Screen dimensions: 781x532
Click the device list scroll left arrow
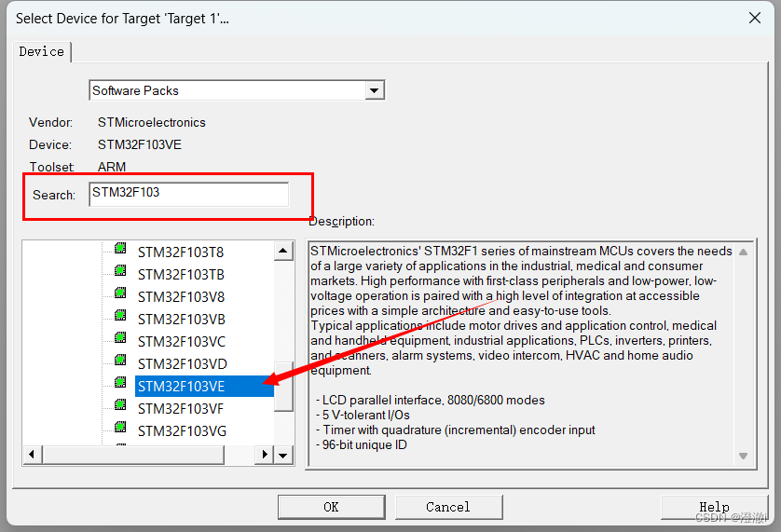(x=33, y=455)
